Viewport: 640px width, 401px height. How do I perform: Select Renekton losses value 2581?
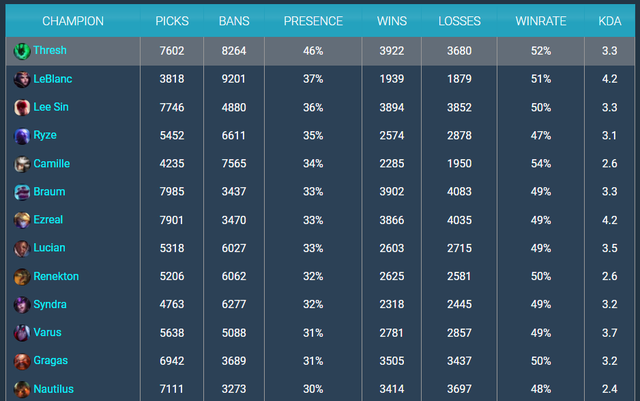(x=459, y=277)
